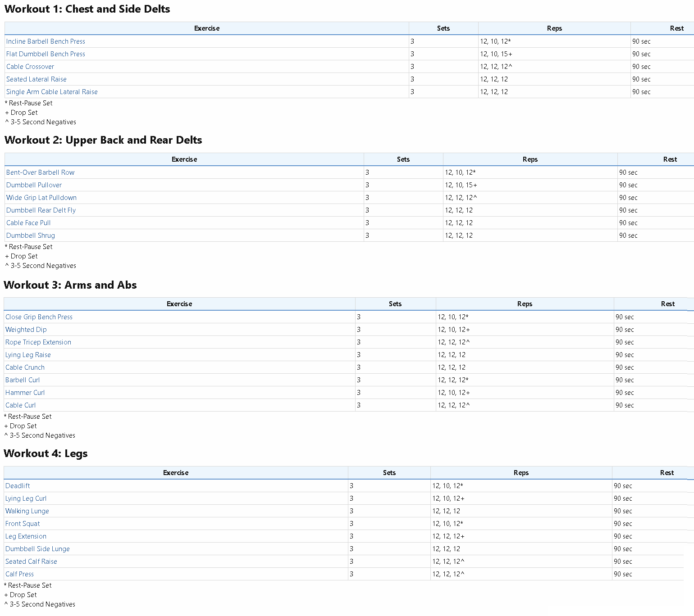This screenshot has height=616, width=694.
Task: Go to the Cable Face Pull exercise
Action: 28,223
